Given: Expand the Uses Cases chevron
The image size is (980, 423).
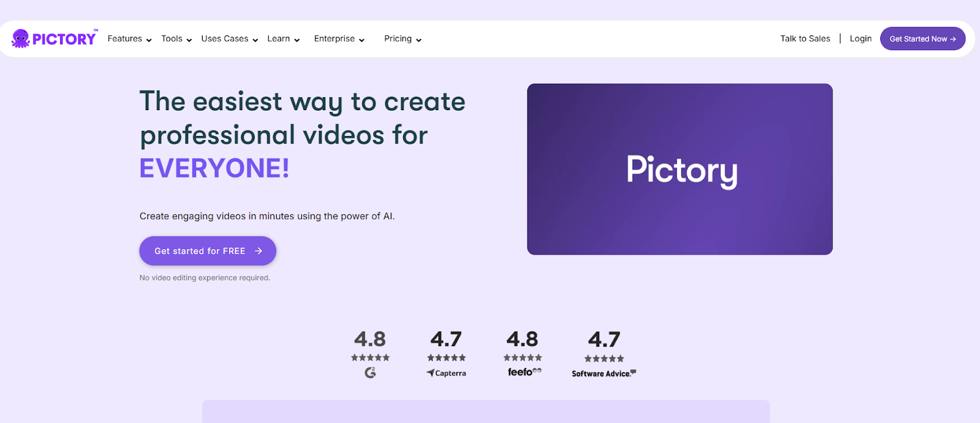Looking at the screenshot, I should click(255, 40).
